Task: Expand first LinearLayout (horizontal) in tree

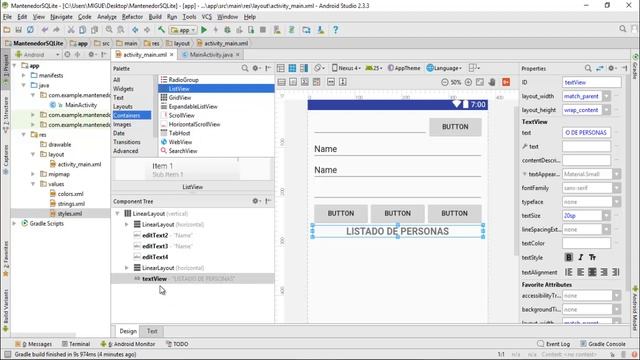Action: click(x=127, y=224)
